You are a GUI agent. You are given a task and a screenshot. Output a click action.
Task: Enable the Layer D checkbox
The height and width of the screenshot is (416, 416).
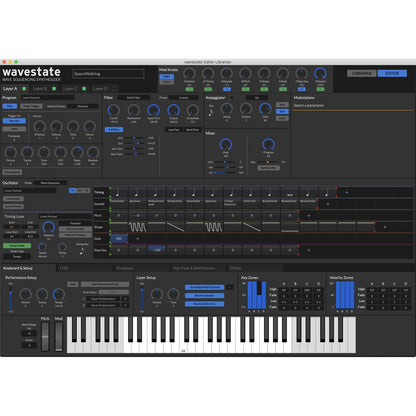[x=114, y=89]
